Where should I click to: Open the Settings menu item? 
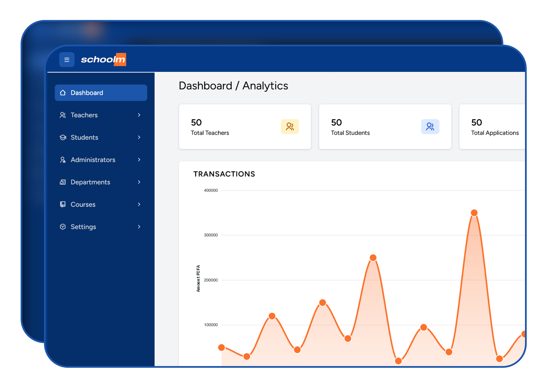[x=83, y=227]
